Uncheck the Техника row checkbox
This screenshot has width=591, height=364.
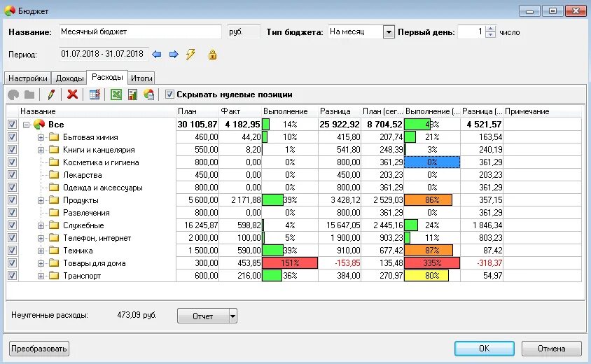12,250
